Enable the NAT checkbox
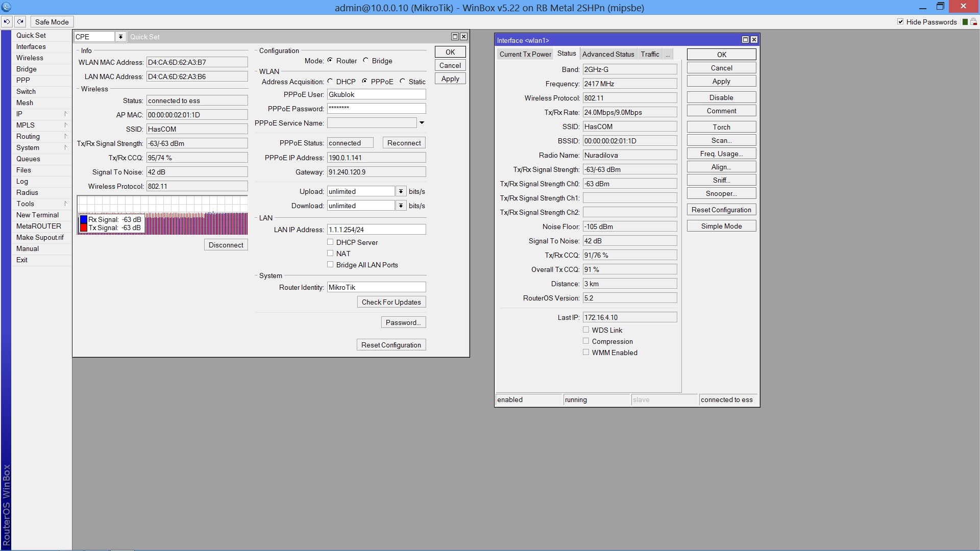The width and height of the screenshot is (980, 551). (330, 254)
